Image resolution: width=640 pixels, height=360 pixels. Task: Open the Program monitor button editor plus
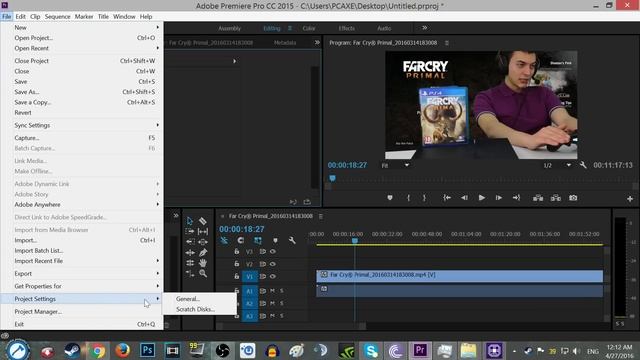click(x=630, y=199)
